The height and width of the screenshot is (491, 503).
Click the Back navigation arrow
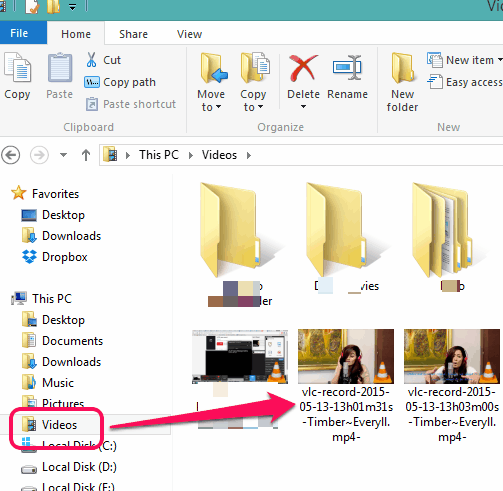tap(11, 155)
